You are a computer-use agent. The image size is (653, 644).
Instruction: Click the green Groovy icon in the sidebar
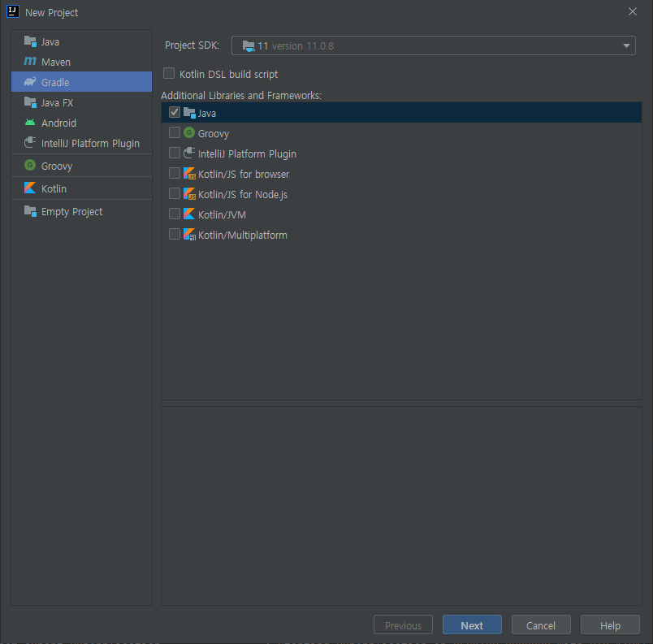[30, 166]
